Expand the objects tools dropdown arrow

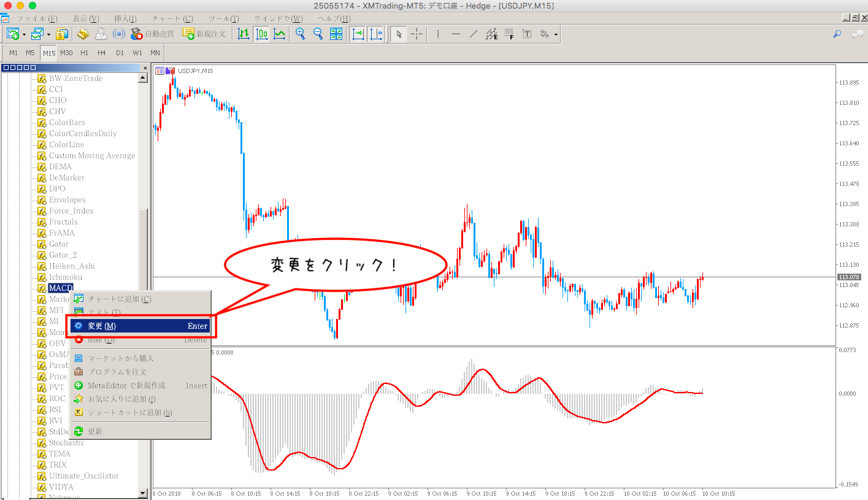[556, 34]
